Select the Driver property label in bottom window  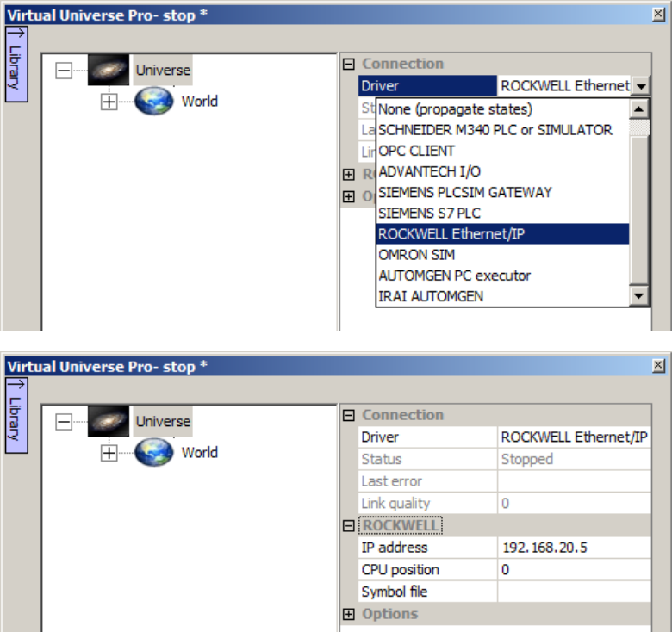pos(427,437)
